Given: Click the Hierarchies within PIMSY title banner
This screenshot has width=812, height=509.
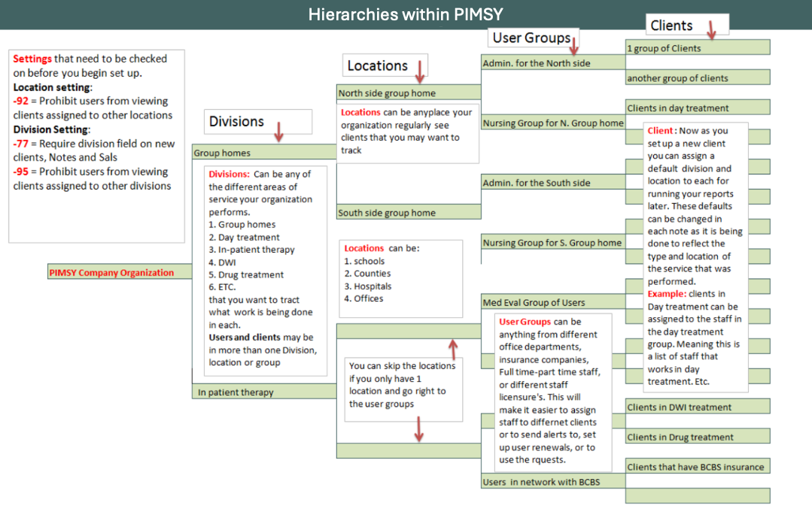Looking at the screenshot, I should click(406, 14).
